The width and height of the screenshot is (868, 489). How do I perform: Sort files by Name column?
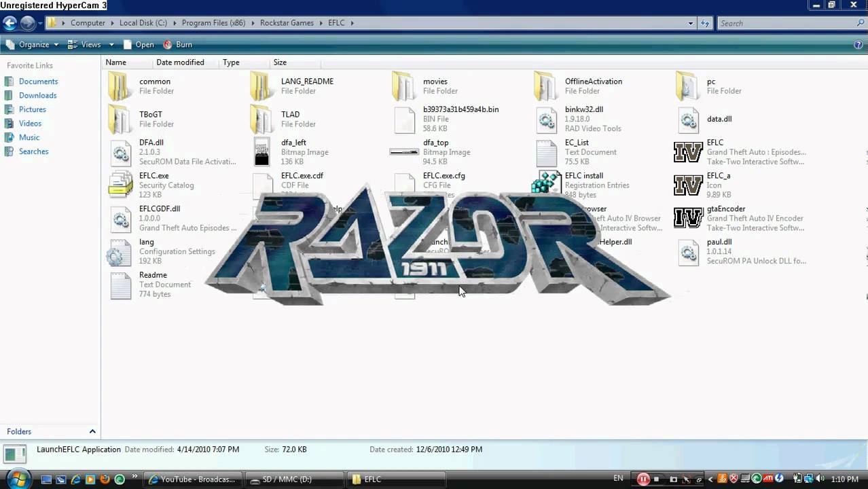tap(115, 62)
